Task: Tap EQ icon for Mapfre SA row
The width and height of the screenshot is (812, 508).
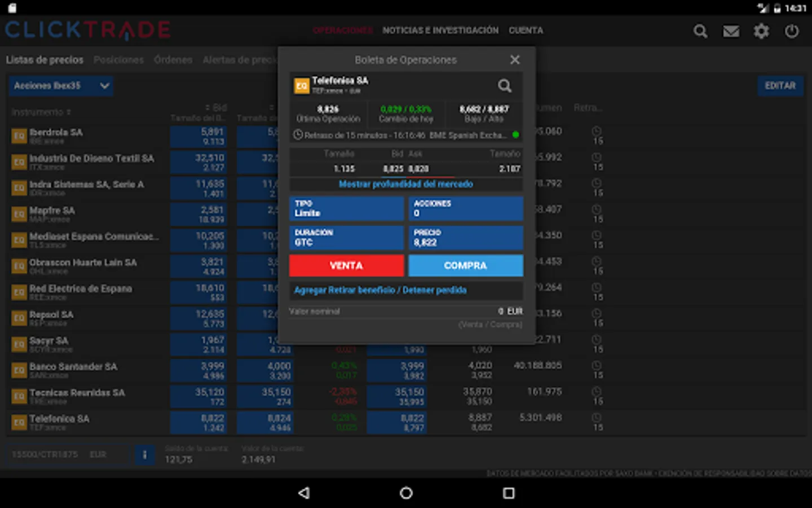Action: 19,214
